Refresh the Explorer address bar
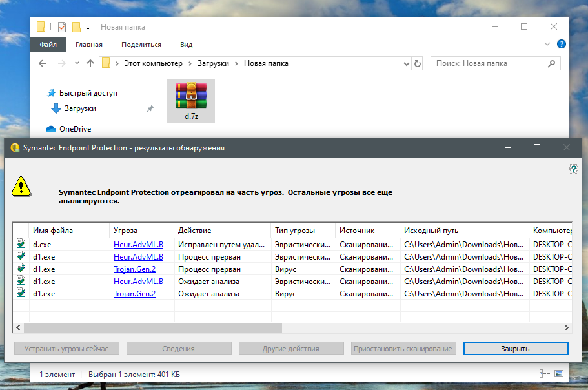Viewport: 588px width, 390px height. tap(418, 63)
